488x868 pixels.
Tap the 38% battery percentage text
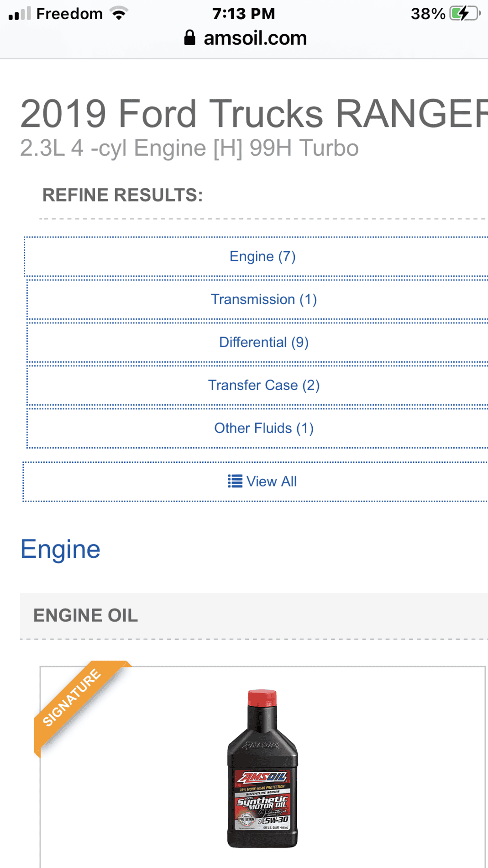428,14
